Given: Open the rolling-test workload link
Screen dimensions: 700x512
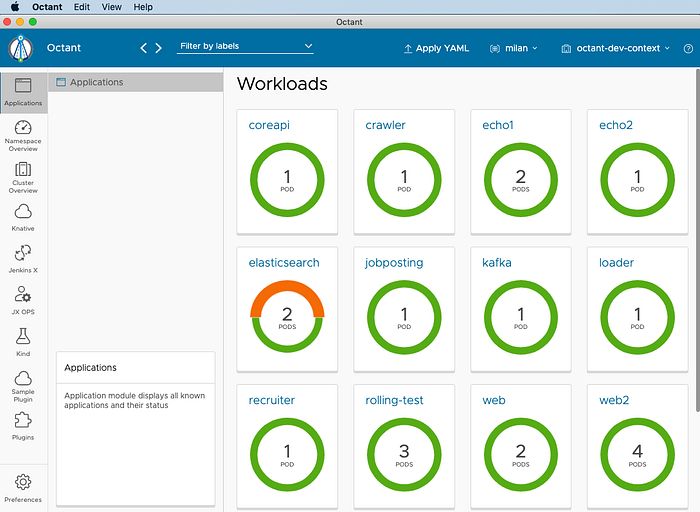Looking at the screenshot, I should tap(394, 400).
